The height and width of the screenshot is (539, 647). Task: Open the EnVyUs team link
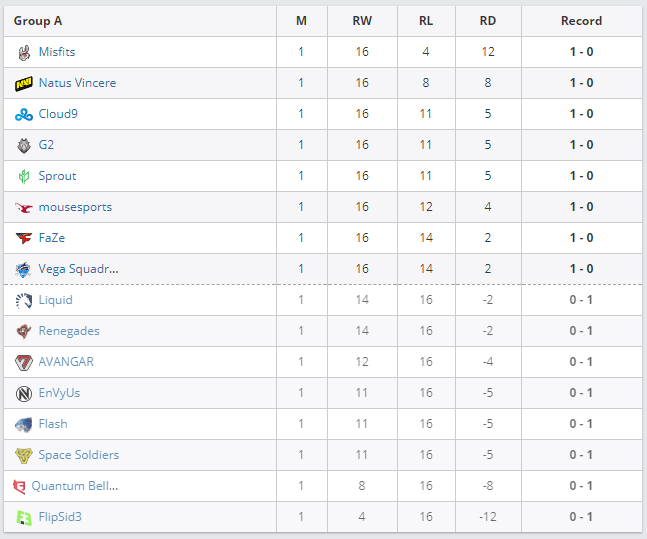(59, 393)
